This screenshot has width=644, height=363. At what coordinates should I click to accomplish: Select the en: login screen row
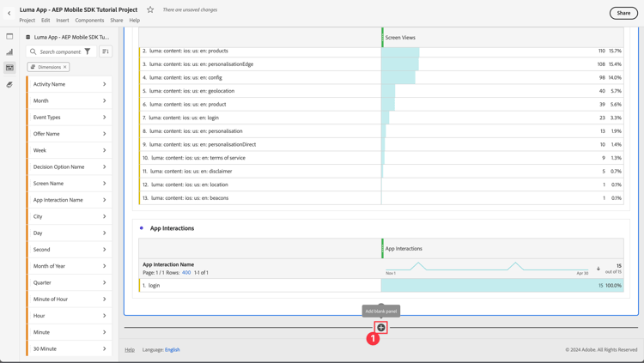click(381, 118)
